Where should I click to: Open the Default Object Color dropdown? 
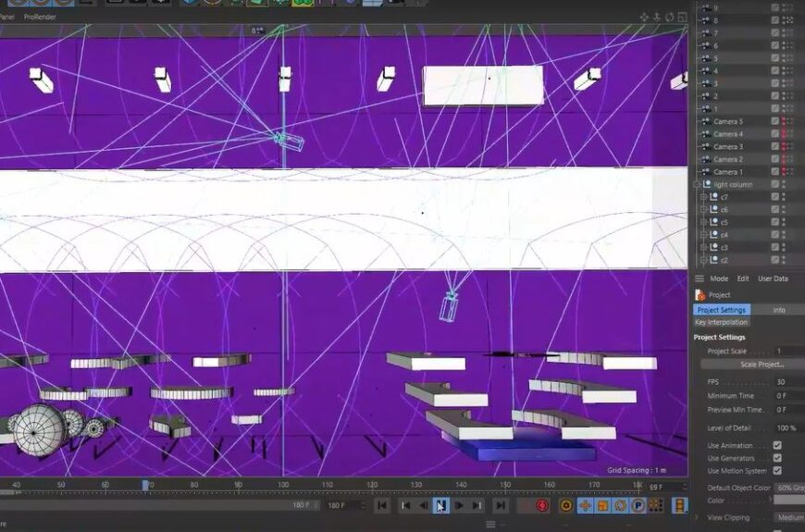pos(789,488)
